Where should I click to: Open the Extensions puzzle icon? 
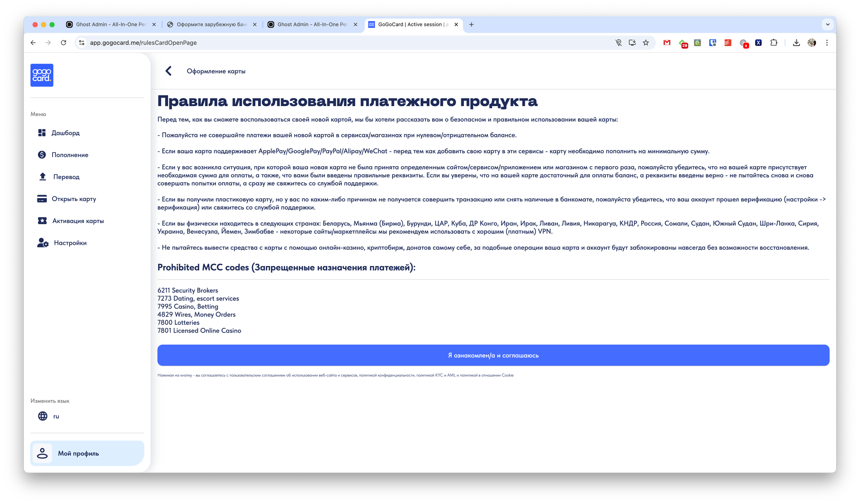[774, 43]
